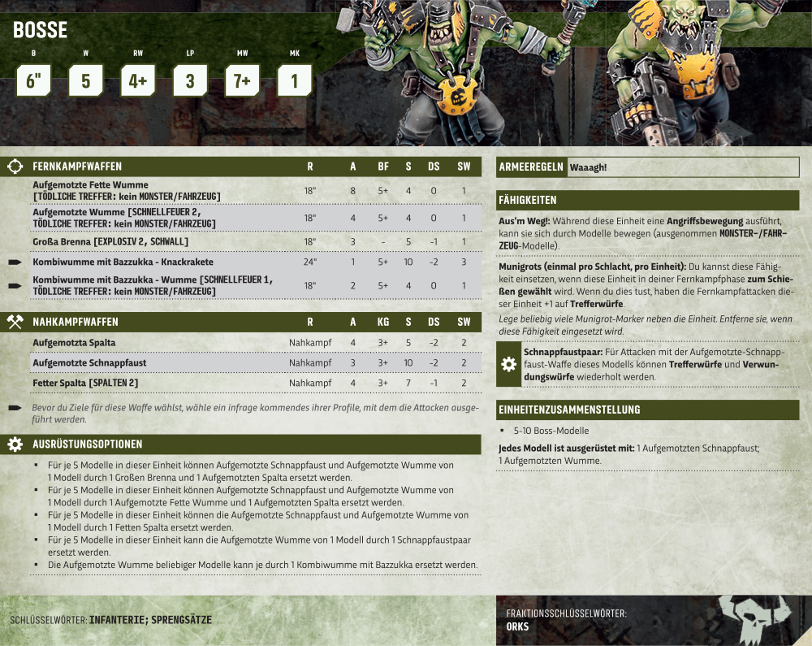Image resolution: width=812 pixels, height=646 pixels.
Task: Click the Aus'm Weg! ability name
Action: [525, 221]
